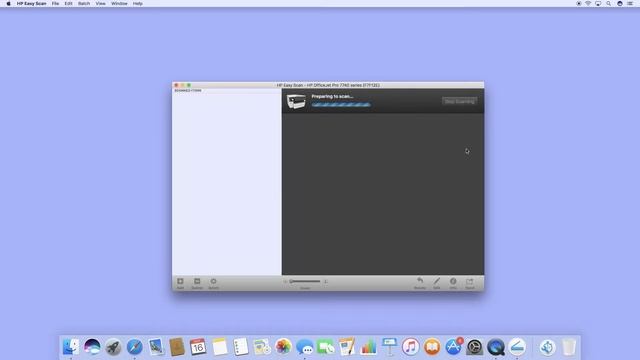Viewport: 640px width, 360px height.
Task: Click the Stop Scanning button
Action: pos(460,101)
